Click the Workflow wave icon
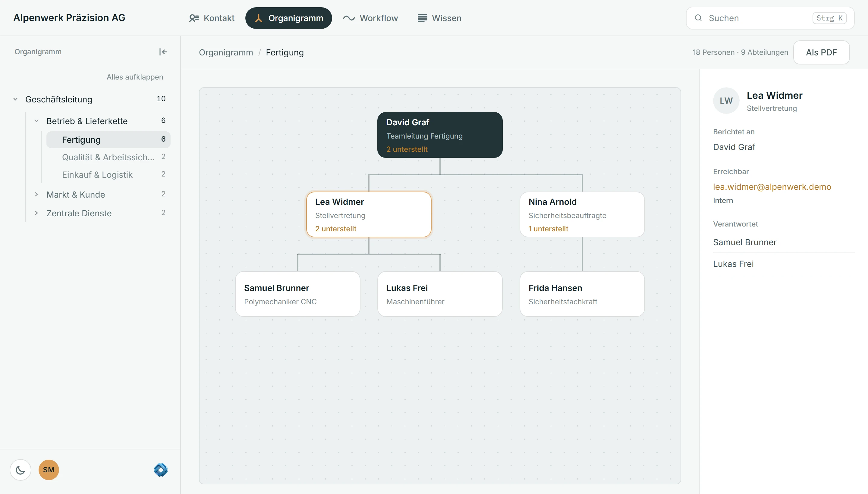Image resolution: width=868 pixels, height=494 pixels. 349,18
